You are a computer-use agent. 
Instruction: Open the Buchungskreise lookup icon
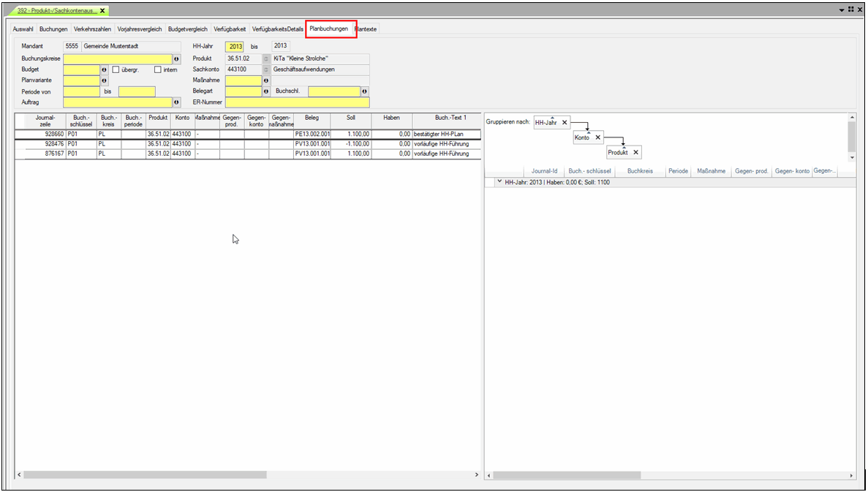tap(176, 58)
